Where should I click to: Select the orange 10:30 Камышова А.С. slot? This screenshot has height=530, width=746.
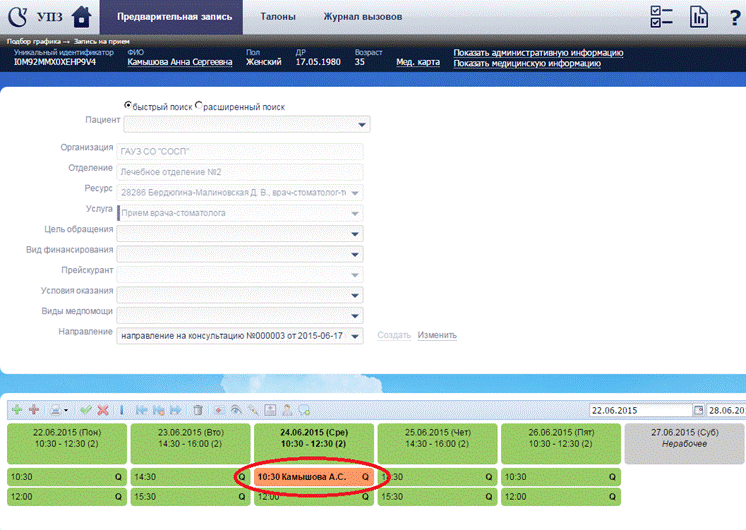314,477
